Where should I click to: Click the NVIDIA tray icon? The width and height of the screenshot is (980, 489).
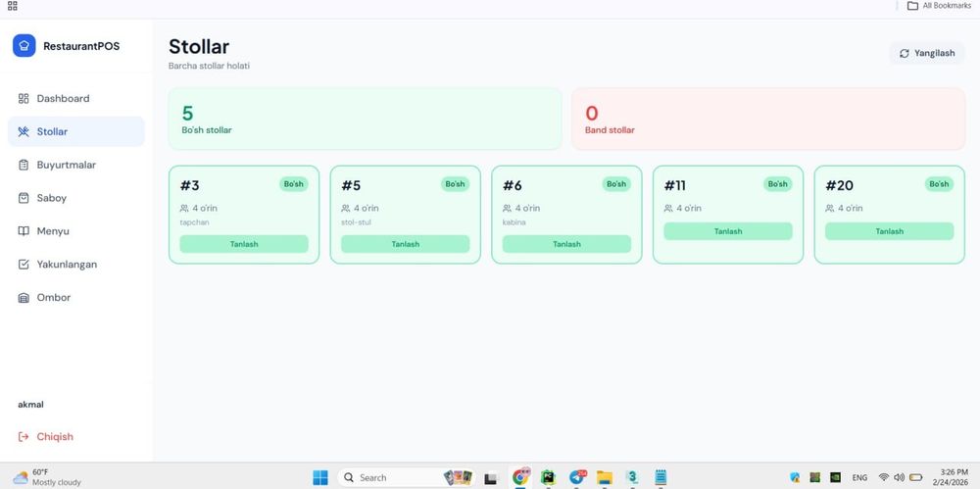(835, 477)
